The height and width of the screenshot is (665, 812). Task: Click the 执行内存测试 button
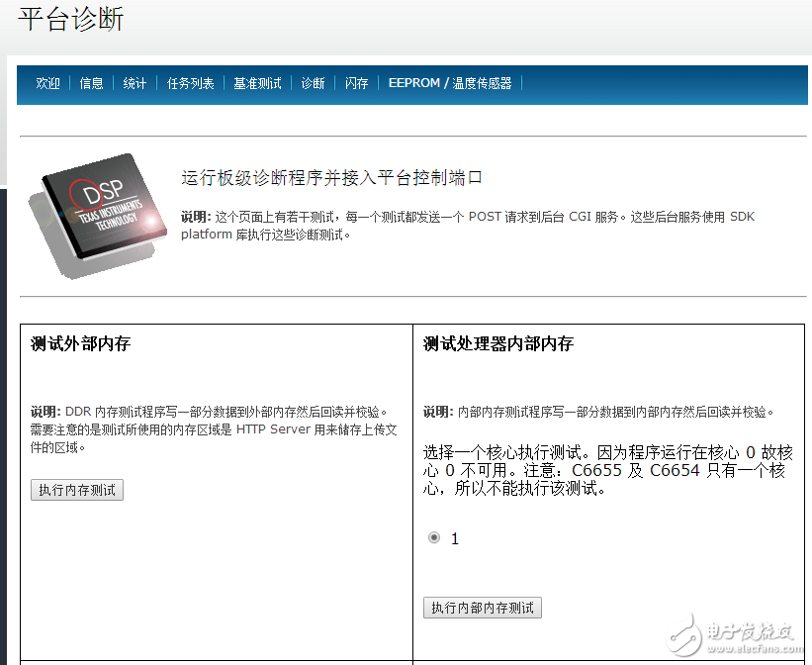point(77,490)
